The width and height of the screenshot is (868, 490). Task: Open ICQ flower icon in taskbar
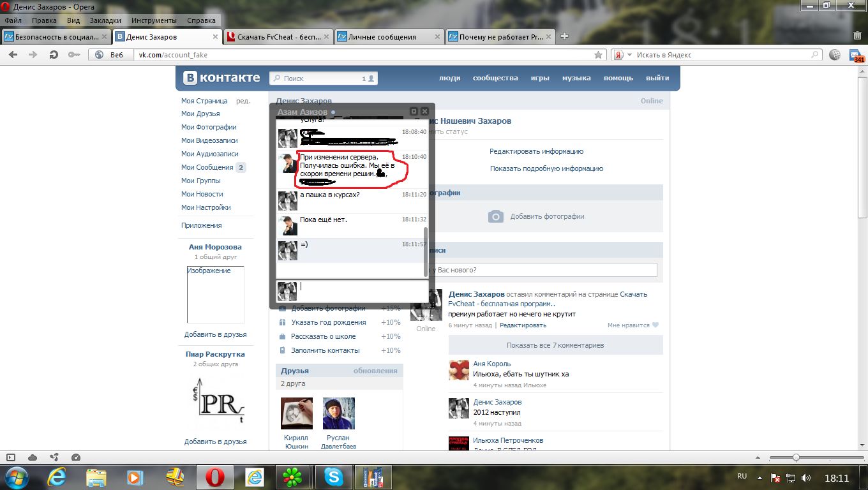coord(294,477)
